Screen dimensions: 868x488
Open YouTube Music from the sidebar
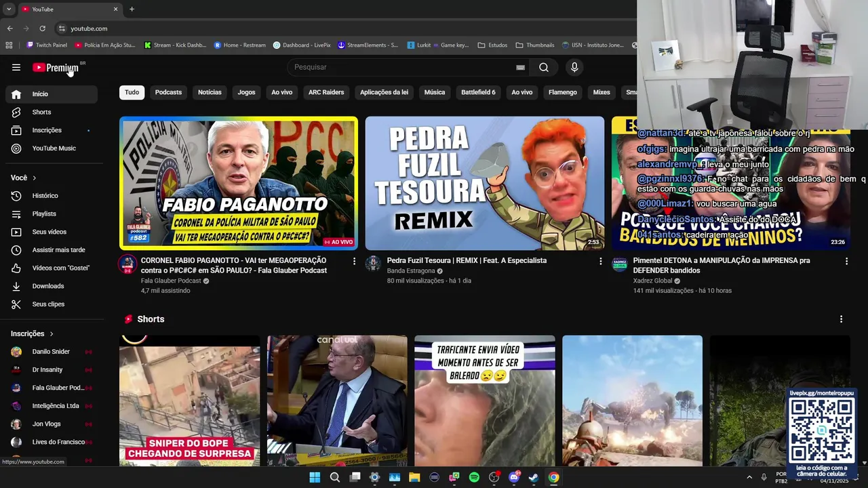click(52, 148)
